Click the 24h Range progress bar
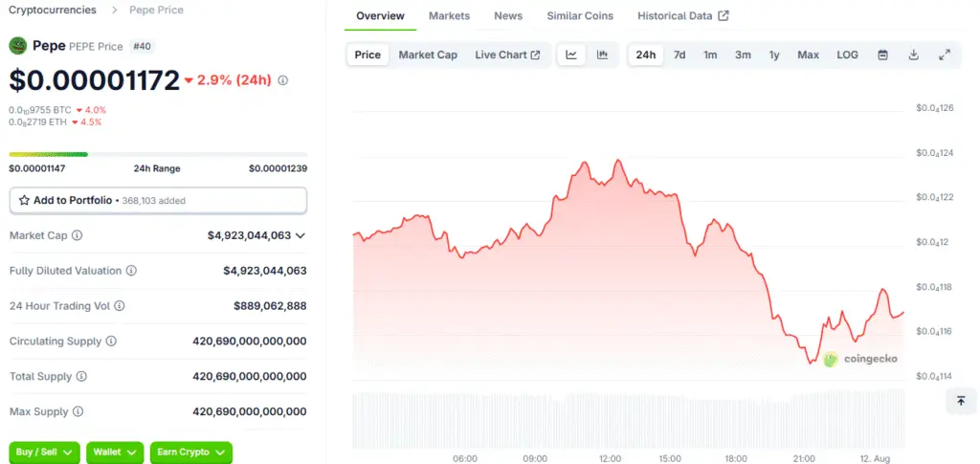 (158, 154)
